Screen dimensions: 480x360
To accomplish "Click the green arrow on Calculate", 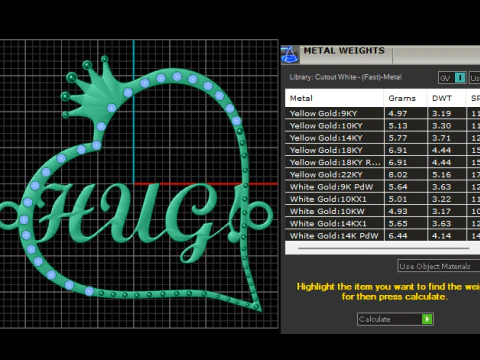I will coord(427,319).
